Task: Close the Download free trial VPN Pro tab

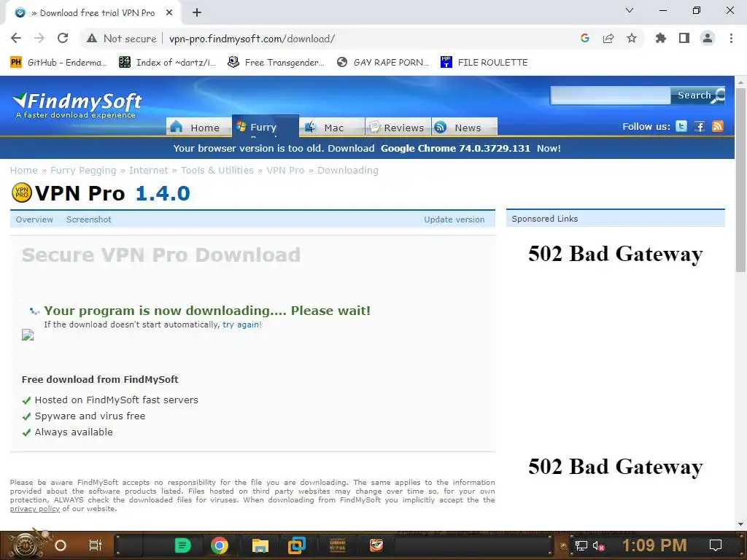Action: coord(169,13)
